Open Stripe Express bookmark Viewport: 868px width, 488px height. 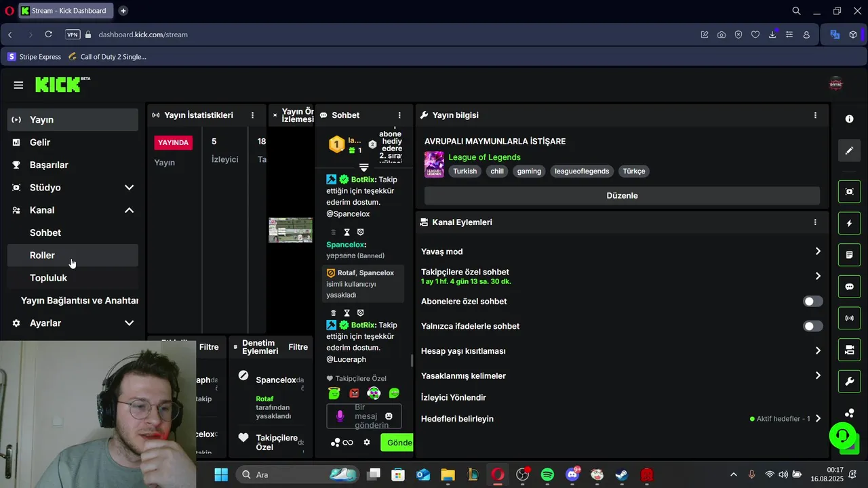[34, 57]
